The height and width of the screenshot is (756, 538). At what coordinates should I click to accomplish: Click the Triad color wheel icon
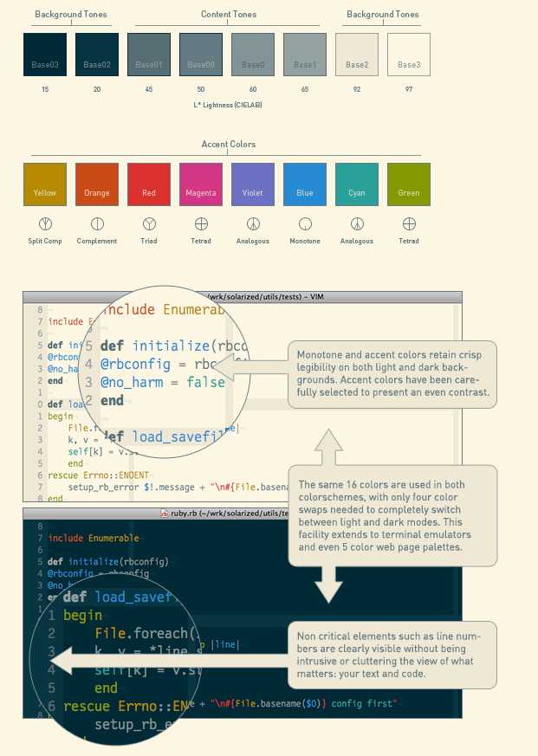[149, 223]
